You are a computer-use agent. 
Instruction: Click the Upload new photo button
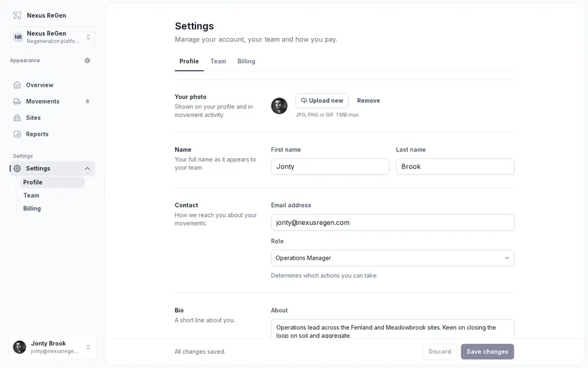tap(322, 101)
